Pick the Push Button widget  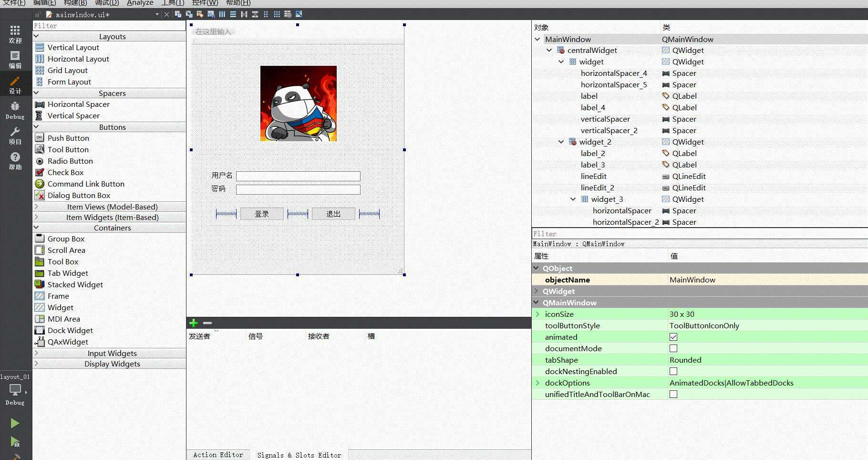coord(68,138)
